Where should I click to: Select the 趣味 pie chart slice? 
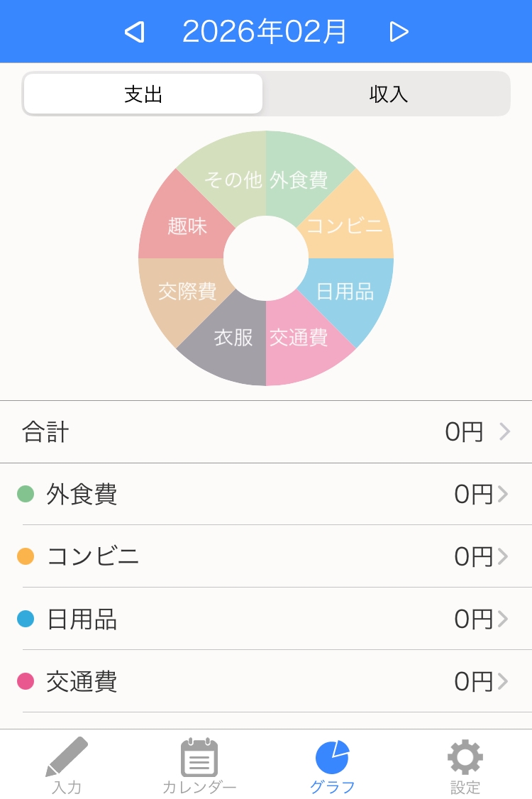click(x=187, y=226)
